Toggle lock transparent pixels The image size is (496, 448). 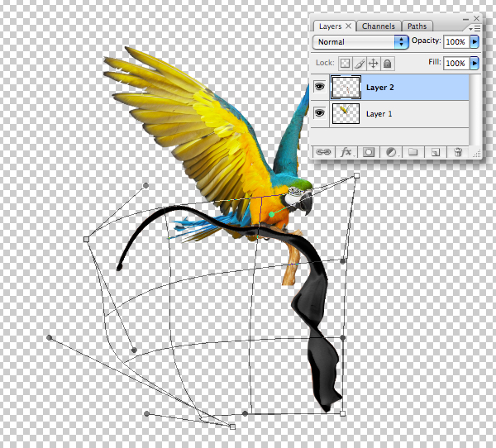pyautogui.click(x=345, y=64)
